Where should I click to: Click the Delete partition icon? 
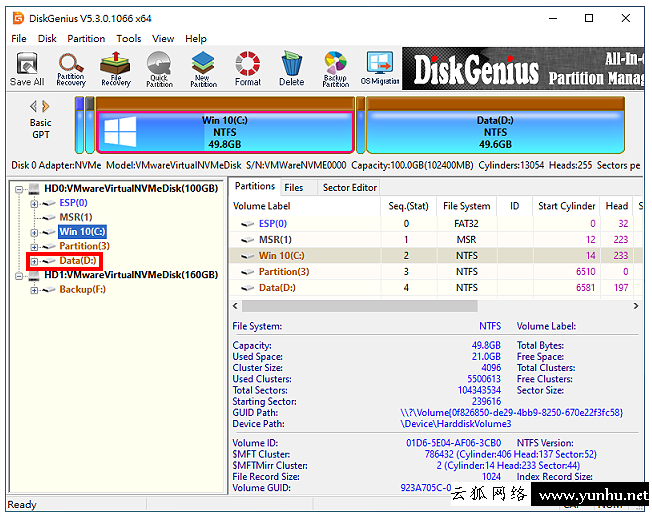[x=291, y=69]
